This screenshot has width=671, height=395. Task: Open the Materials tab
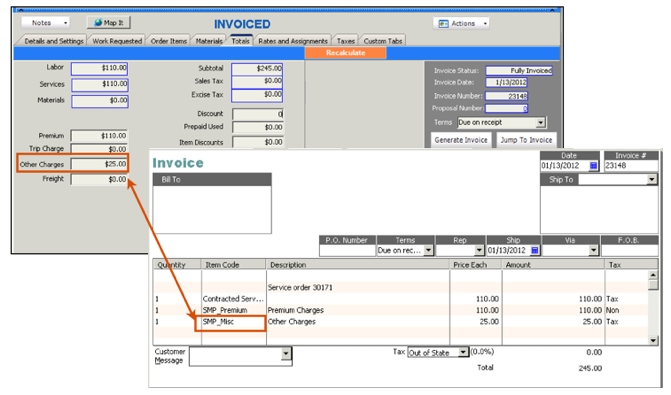(x=209, y=41)
